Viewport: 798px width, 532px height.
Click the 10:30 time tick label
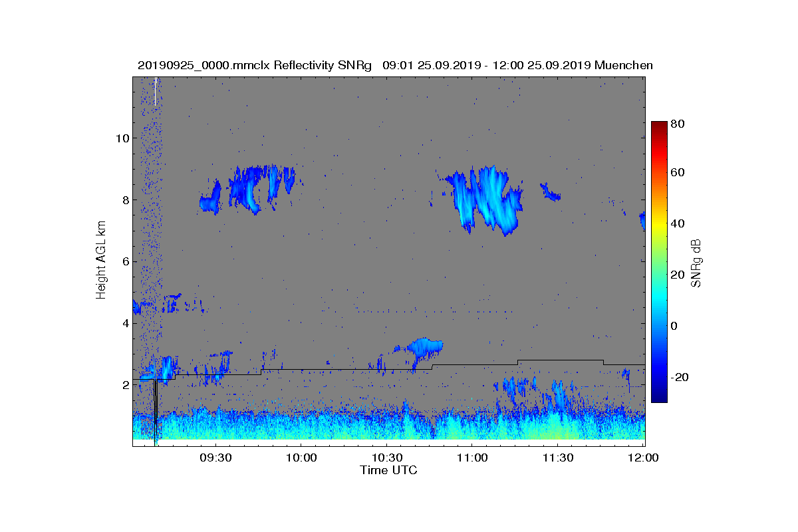387,458
